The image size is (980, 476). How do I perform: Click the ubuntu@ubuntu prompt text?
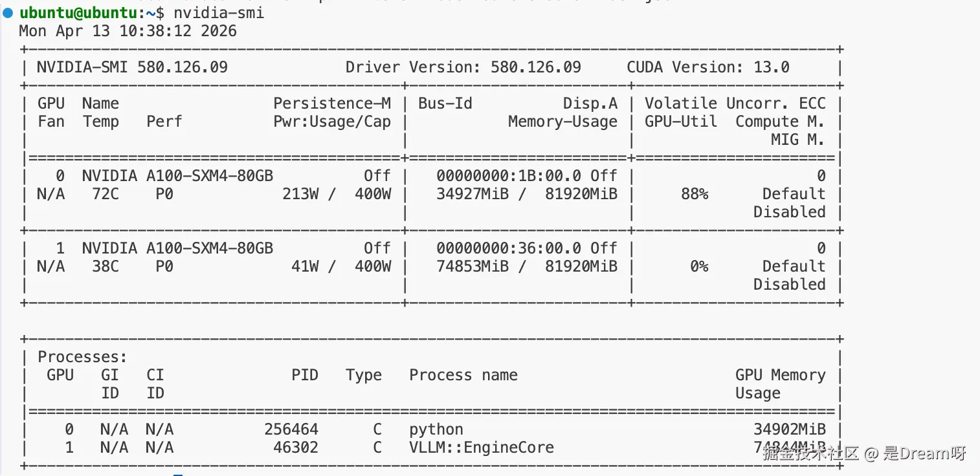click(x=79, y=13)
